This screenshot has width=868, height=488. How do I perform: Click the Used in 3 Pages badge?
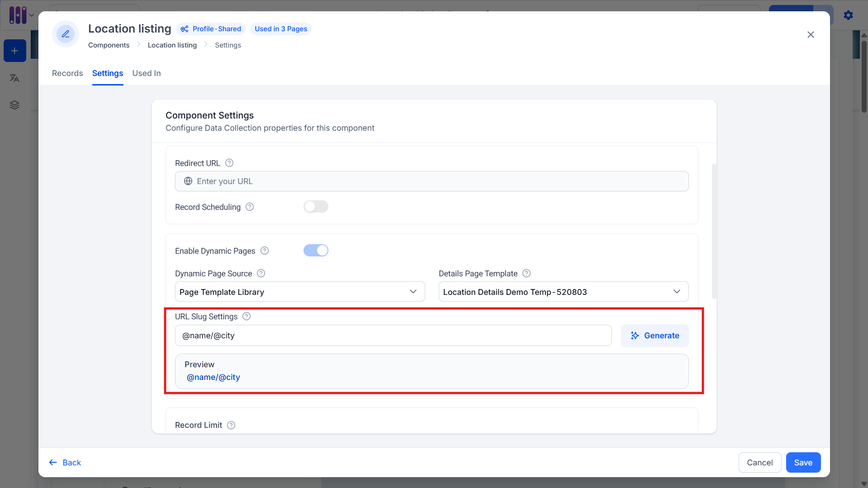pos(281,29)
